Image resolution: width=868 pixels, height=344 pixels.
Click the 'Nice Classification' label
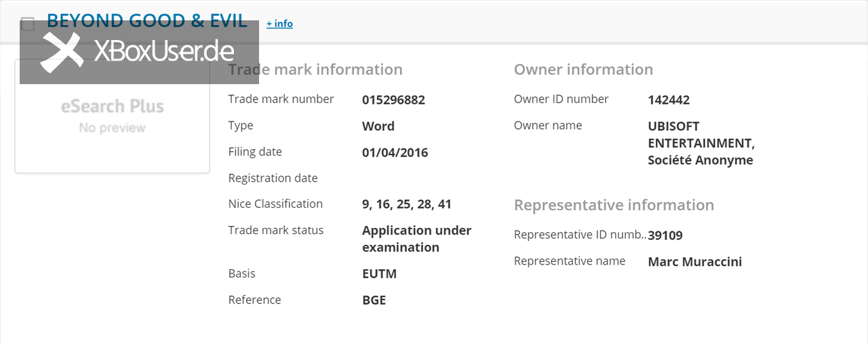tap(275, 204)
